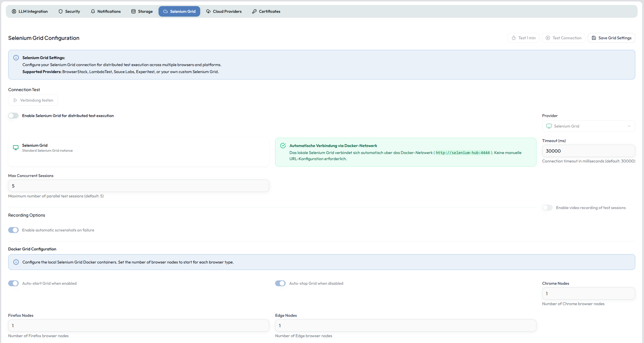Click the Verbindung testen button

[x=33, y=100]
